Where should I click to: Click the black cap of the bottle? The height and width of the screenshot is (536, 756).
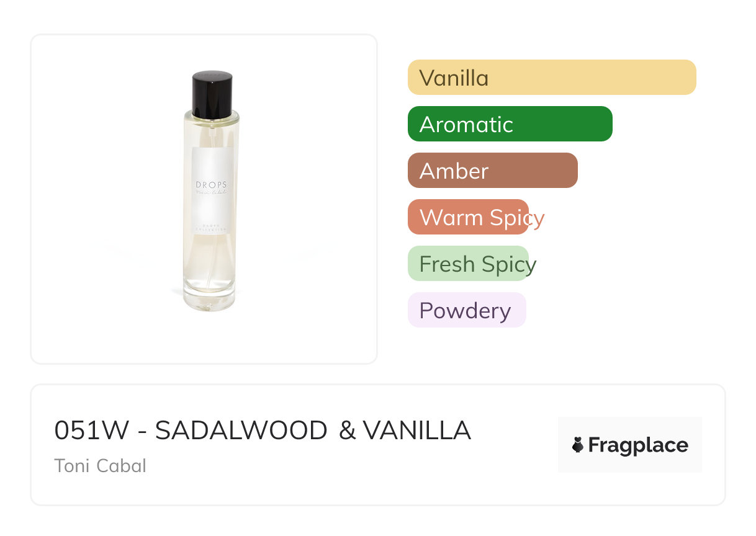(x=212, y=94)
